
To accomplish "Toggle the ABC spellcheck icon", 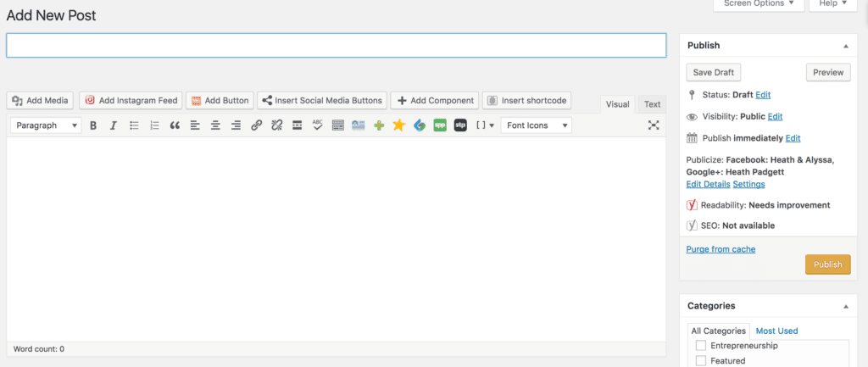I will [317, 125].
